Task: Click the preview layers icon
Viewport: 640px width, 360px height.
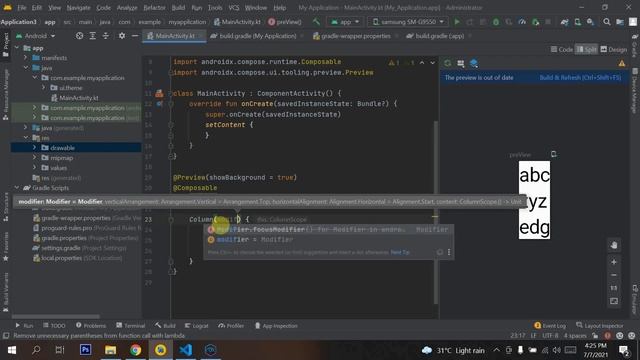Action: click(x=474, y=63)
